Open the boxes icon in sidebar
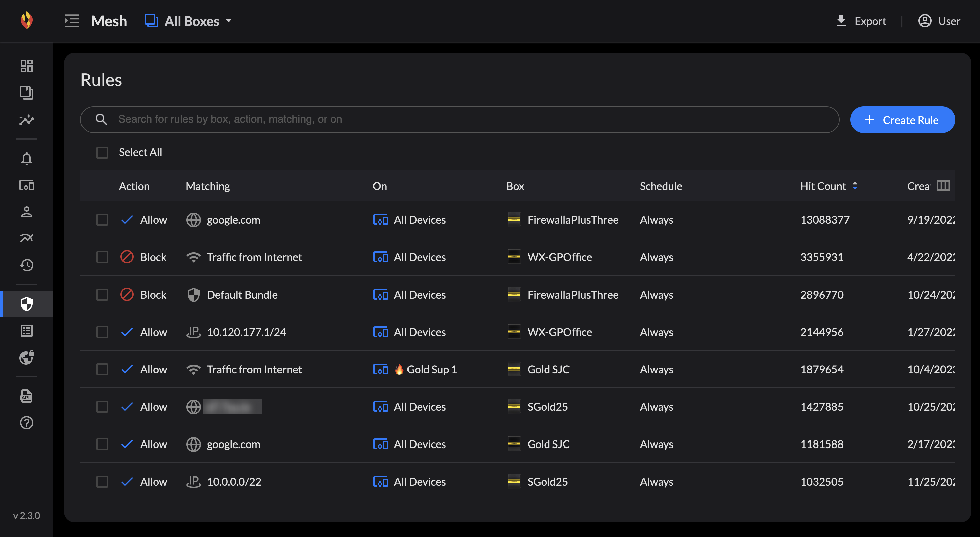This screenshot has height=537, width=980. 27,93
